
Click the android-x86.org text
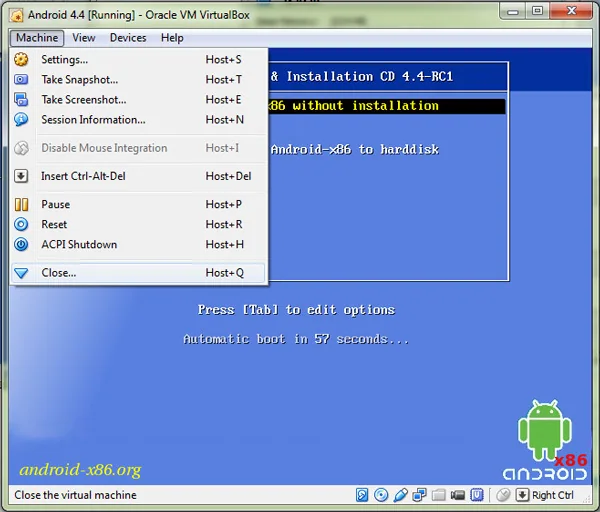pos(80,470)
